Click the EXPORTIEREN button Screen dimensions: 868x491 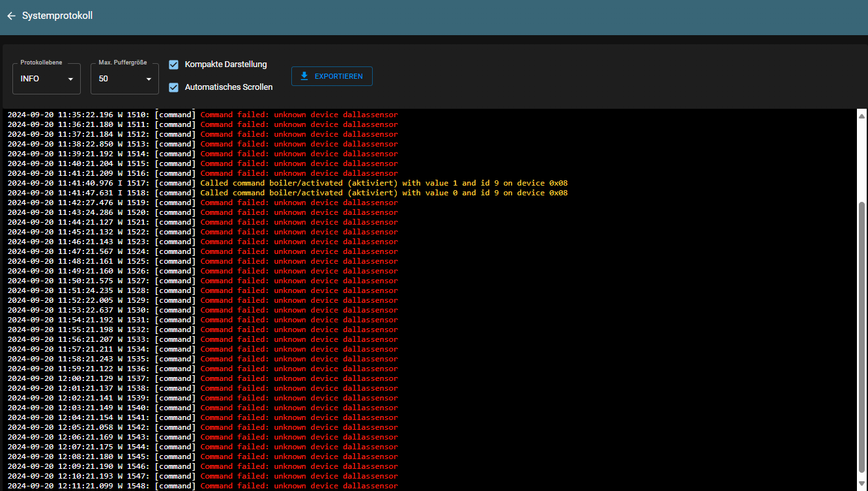point(332,76)
